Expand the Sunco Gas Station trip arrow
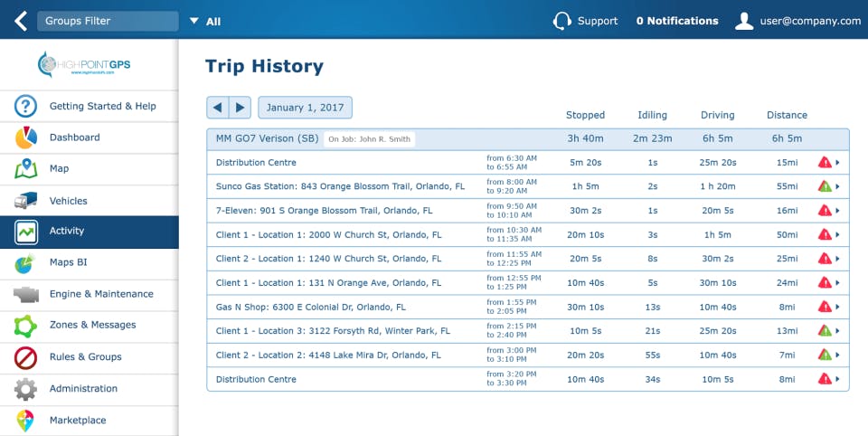This screenshot has height=436, width=868. pyautogui.click(x=837, y=186)
